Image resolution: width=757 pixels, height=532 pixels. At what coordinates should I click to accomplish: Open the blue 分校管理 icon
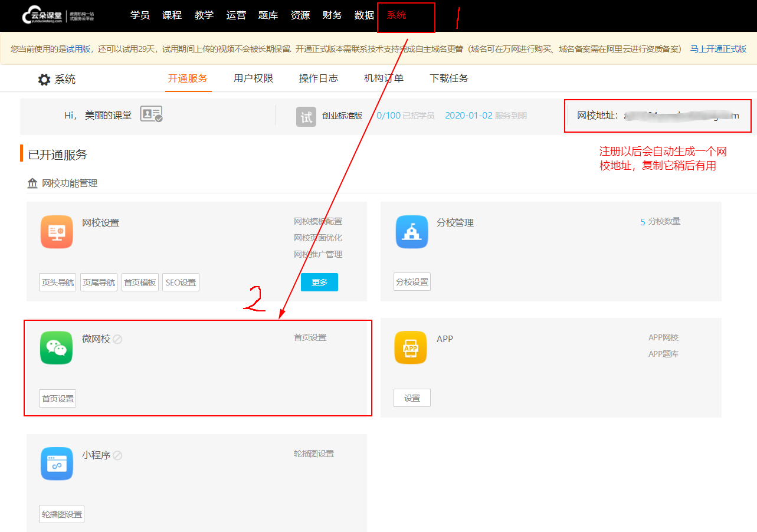coord(412,232)
